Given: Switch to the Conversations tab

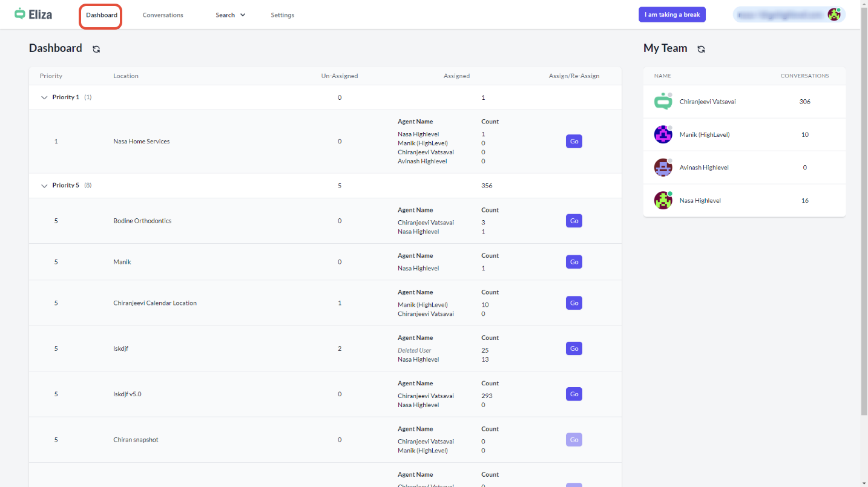Looking at the screenshot, I should tap(163, 15).
